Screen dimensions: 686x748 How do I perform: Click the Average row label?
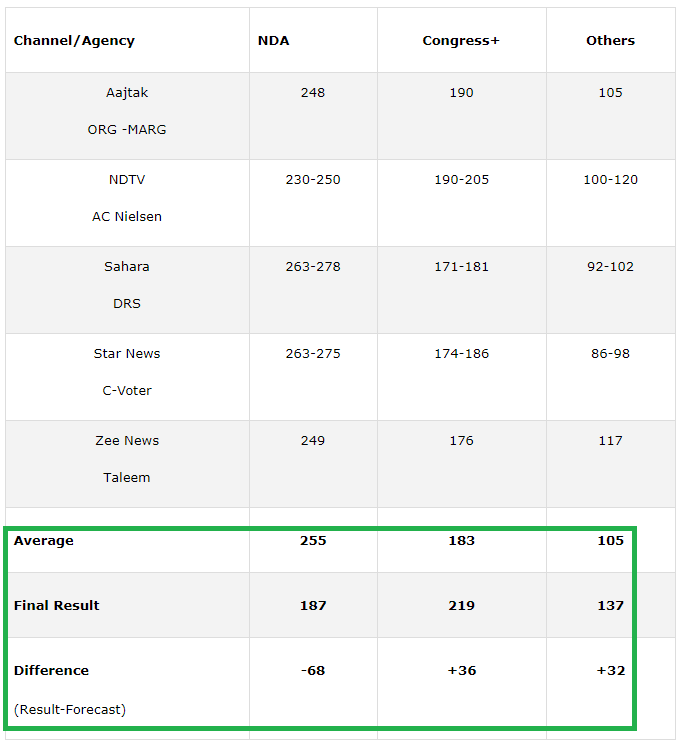pyautogui.click(x=44, y=541)
